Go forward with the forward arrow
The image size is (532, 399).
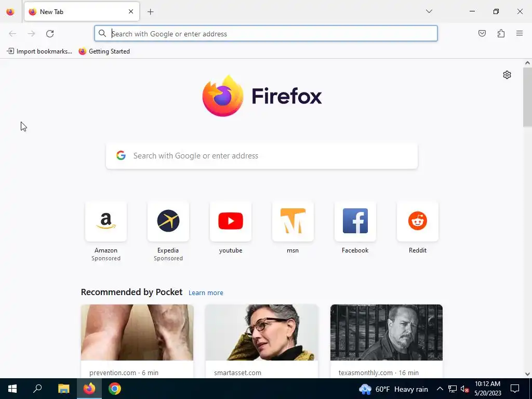(31, 34)
